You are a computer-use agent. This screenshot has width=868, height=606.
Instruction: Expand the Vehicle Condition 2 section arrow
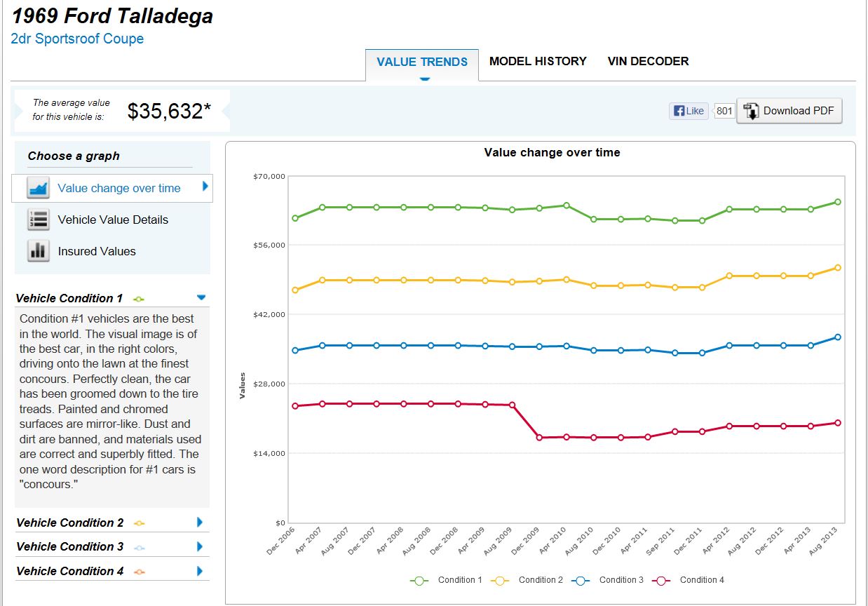[200, 523]
